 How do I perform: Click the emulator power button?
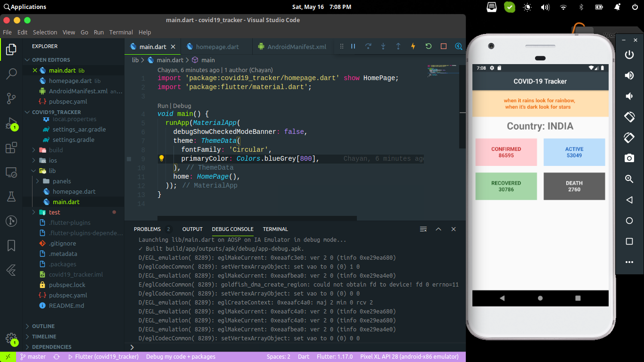pos(629,55)
